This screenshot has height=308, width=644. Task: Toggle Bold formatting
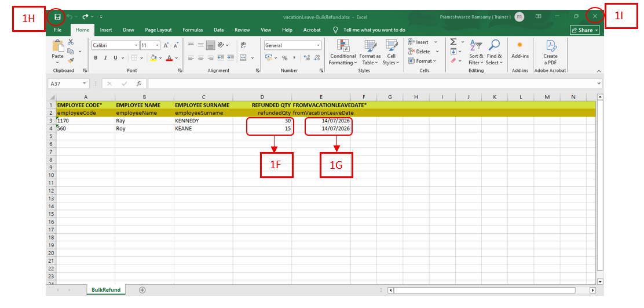tap(96, 58)
